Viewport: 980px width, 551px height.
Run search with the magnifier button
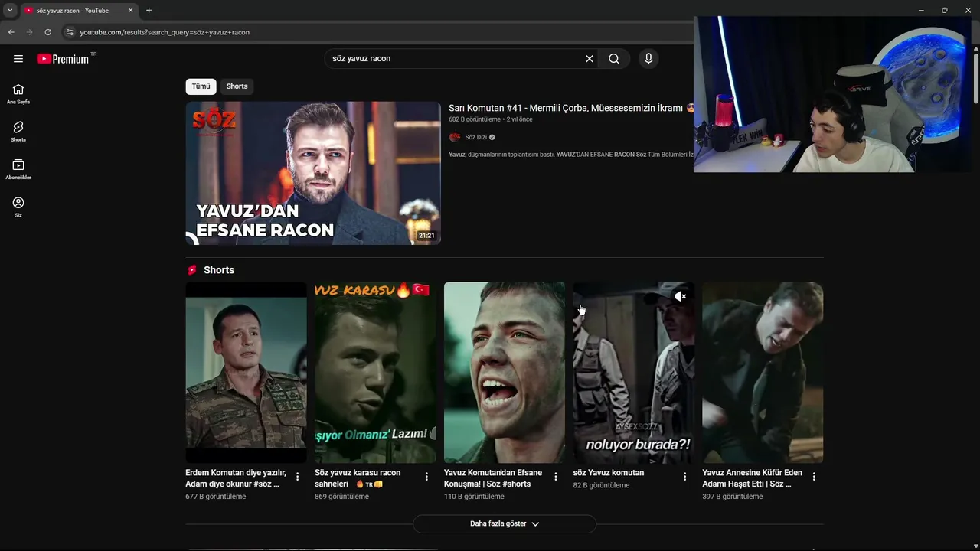click(x=614, y=59)
